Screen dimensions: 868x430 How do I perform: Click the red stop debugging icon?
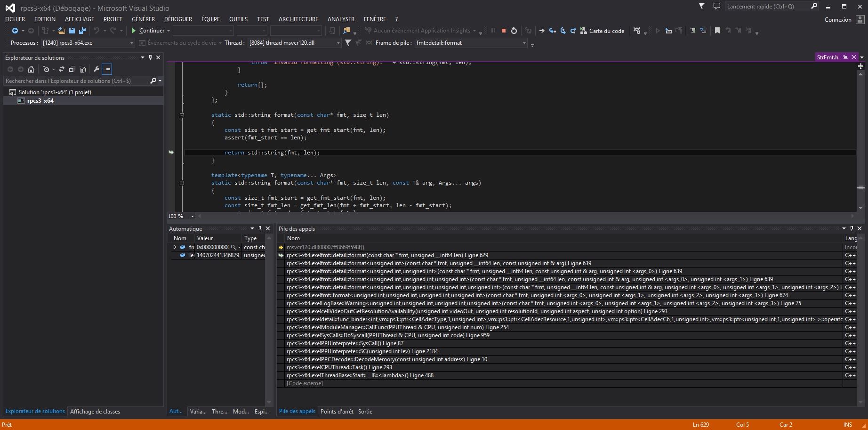pyautogui.click(x=504, y=31)
